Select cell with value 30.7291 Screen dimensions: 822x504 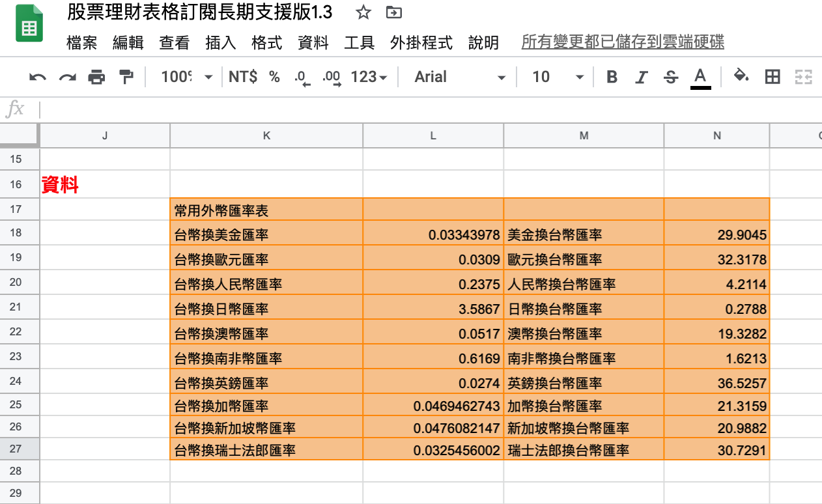[x=717, y=449]
